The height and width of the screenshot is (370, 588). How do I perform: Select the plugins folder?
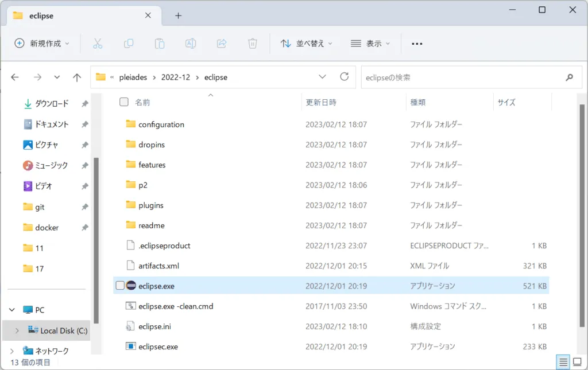pyautogui.click(x=331, y=205)
